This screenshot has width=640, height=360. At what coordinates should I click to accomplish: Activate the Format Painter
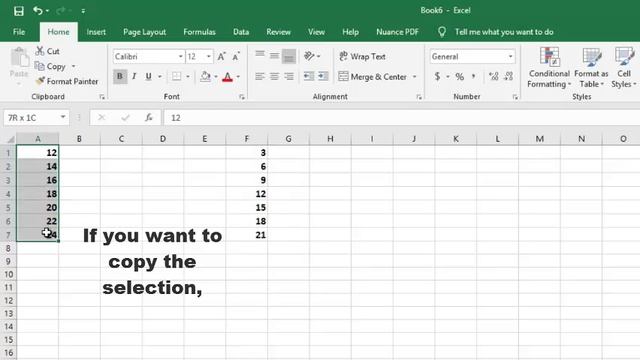point(67,81)
